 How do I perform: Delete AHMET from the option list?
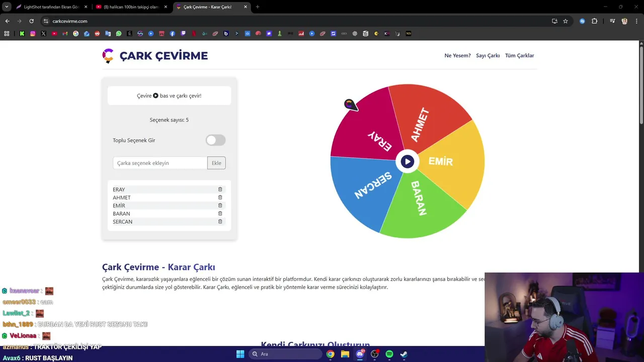click(220, 198)
